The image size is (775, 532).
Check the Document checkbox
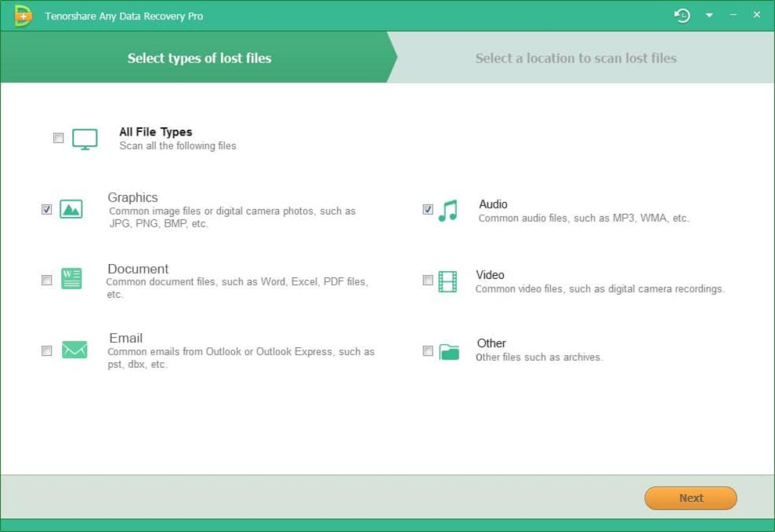(46, 280)
